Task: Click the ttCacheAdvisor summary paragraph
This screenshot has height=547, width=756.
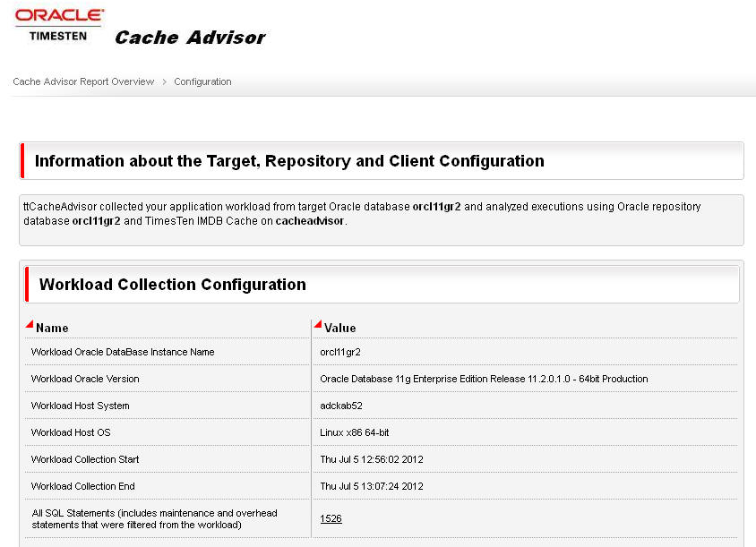Action: coord(362,213)
